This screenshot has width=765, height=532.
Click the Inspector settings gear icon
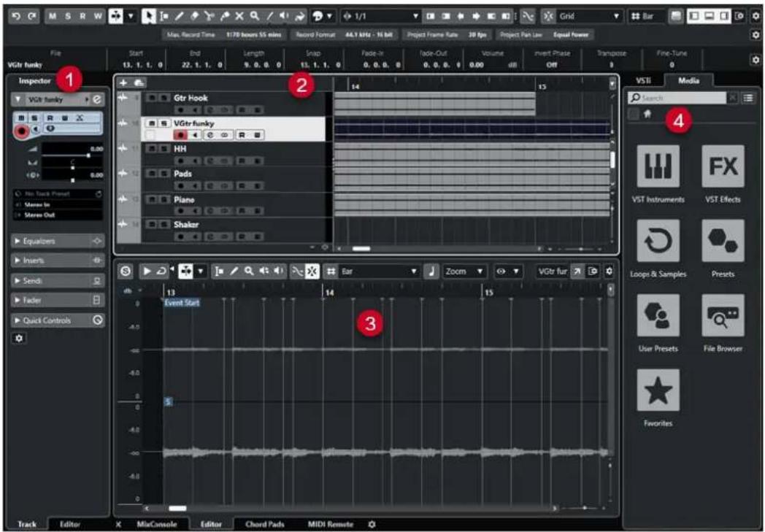coord(19,338)
